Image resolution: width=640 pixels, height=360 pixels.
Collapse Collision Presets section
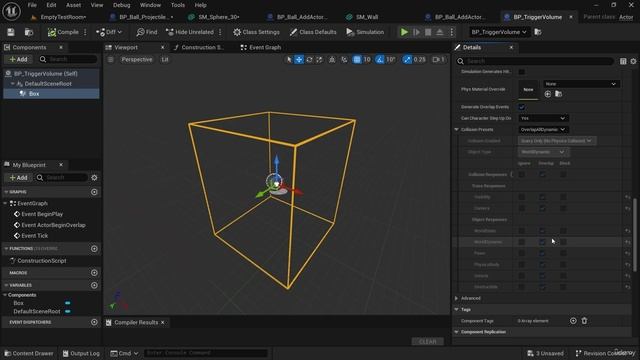click(x=457, y=129)
